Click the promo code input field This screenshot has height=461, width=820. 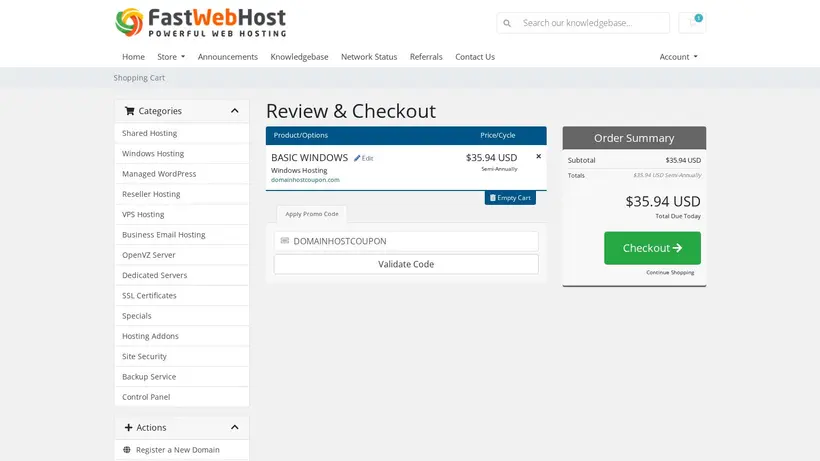tap(406, 241)
